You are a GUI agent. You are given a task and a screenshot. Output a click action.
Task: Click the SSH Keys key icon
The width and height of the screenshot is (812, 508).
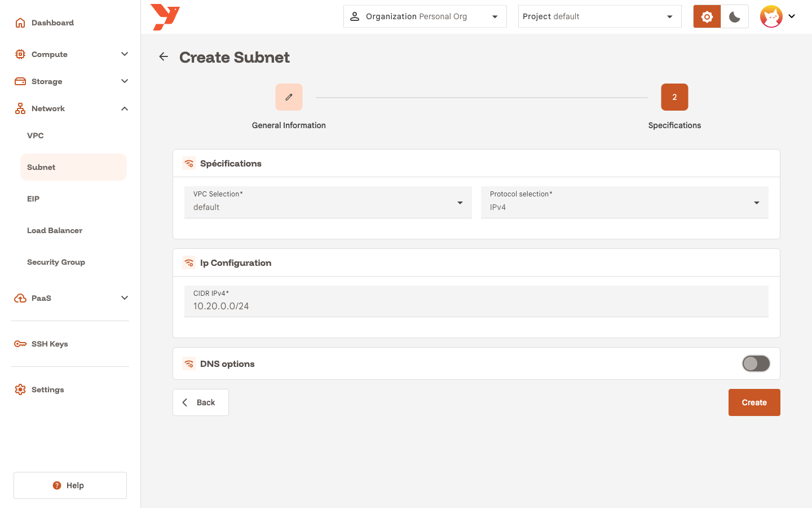click(x=20, y=344)
